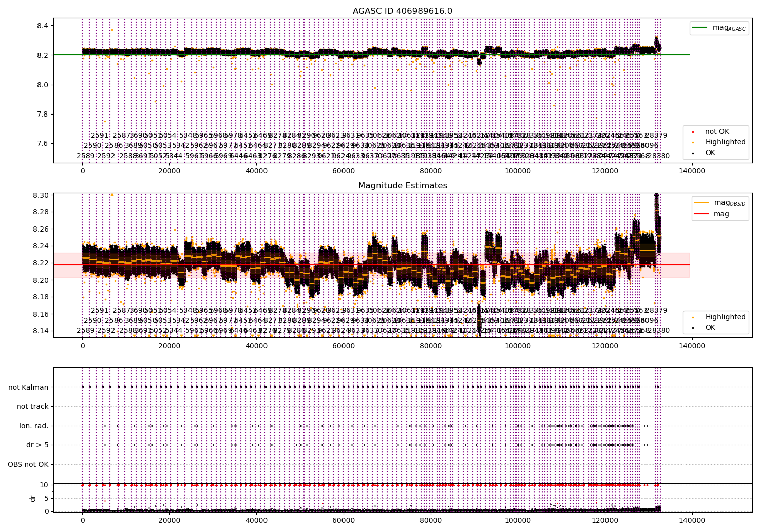Click the y-axis tick '8.14' in middle plot
760x532 pixels.
click(x=40, y=331)
